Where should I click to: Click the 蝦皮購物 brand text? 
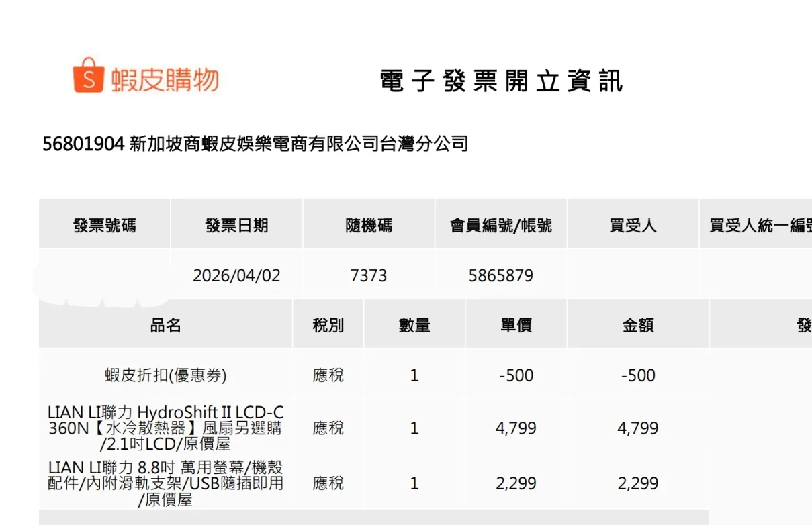pyautogui.click(x=165, y=80)
